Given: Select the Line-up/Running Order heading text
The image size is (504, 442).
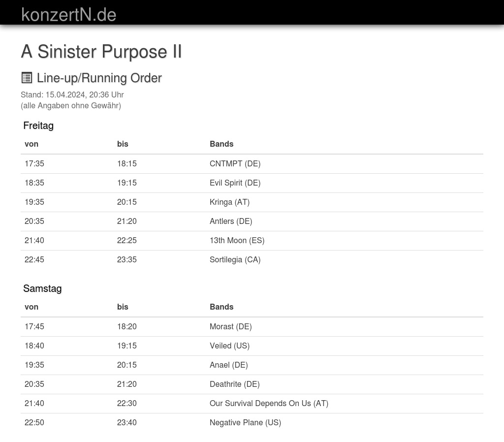Looking at the screenshot, I should click(x=99, y=78).
